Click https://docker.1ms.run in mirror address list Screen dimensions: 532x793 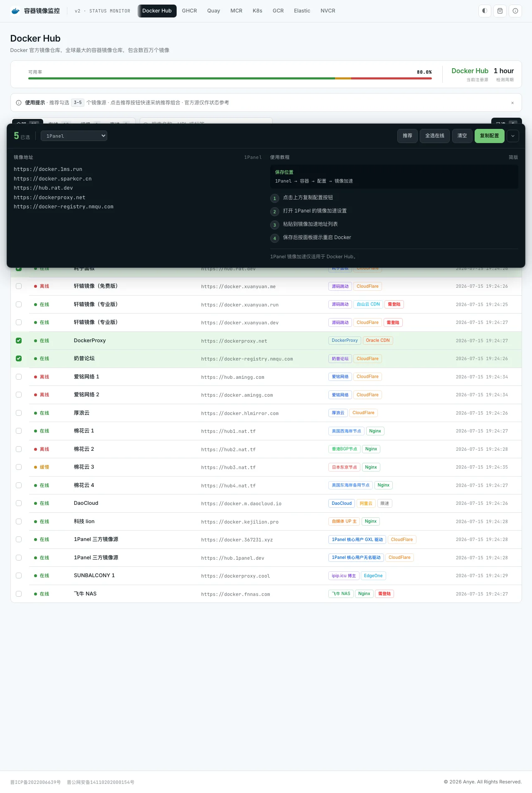tap(48, 169)
